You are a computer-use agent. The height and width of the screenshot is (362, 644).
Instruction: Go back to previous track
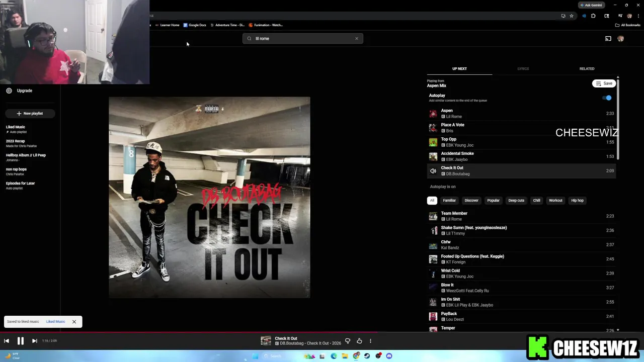[7, 341]
